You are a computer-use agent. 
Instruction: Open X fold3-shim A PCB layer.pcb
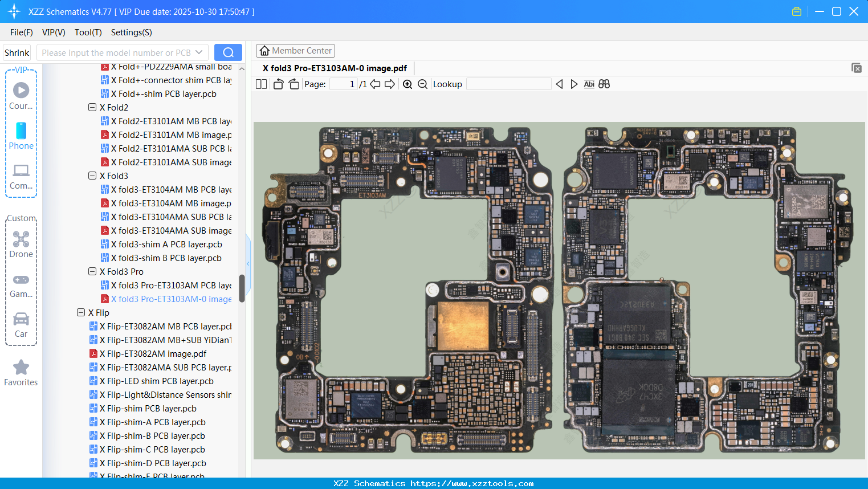[162, 244]
